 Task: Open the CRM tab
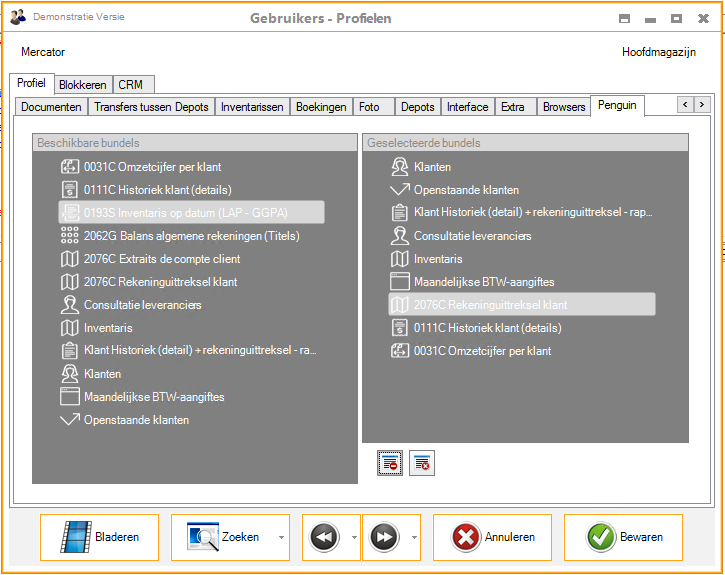tap(131, 85)
